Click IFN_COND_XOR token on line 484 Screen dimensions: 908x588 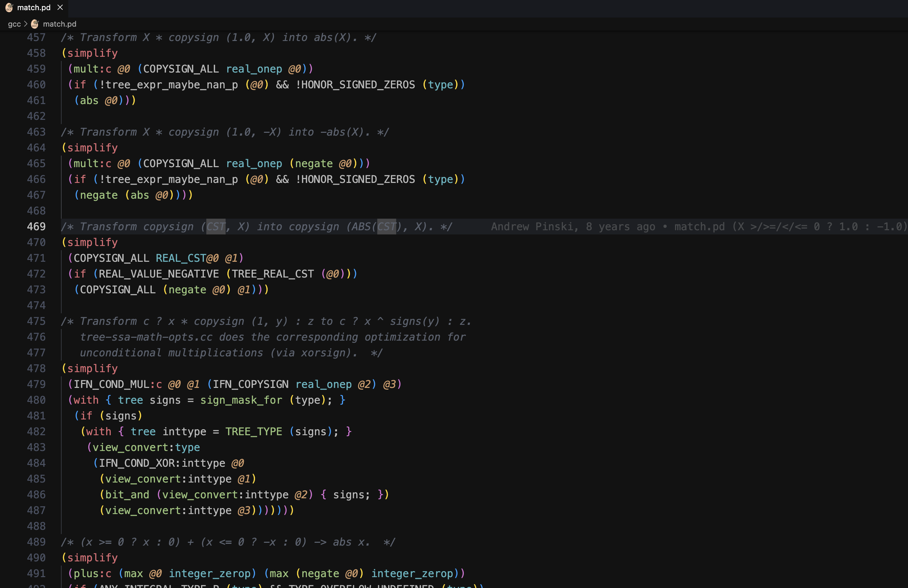[x=137, y=463]
